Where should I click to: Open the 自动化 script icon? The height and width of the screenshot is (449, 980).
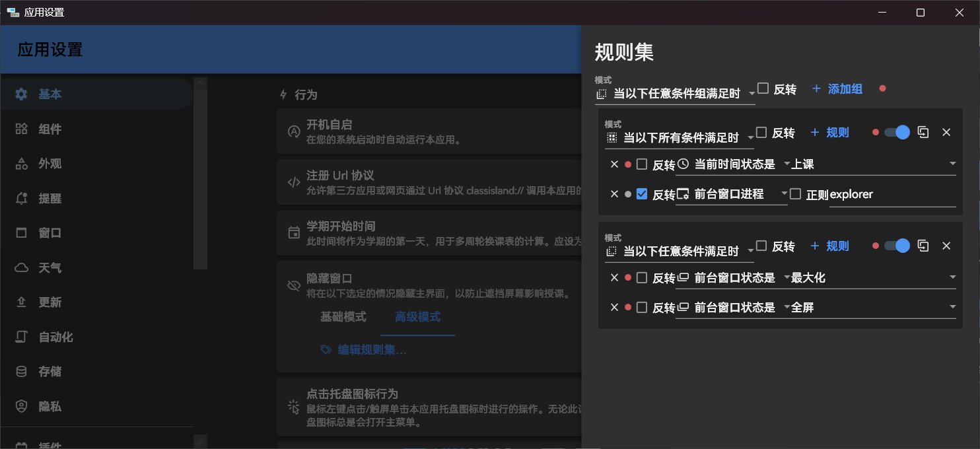coord(21,337)
